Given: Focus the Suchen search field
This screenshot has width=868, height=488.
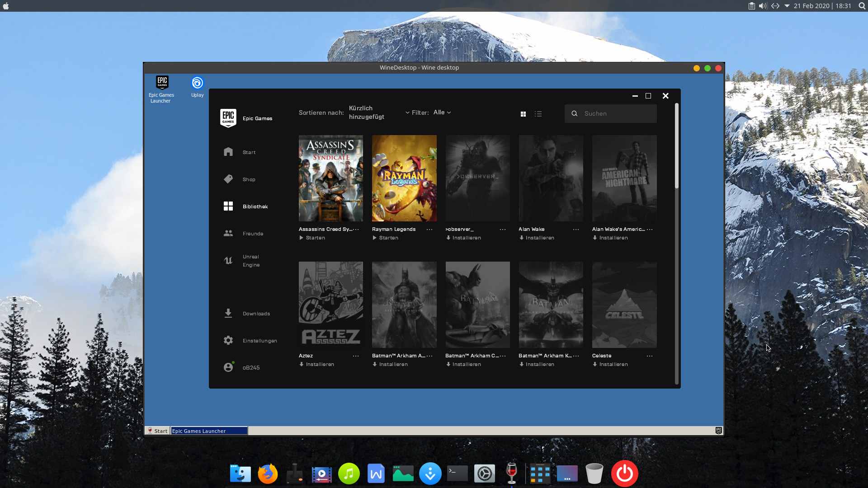Looking at the screenshot, I should (610, 114).
